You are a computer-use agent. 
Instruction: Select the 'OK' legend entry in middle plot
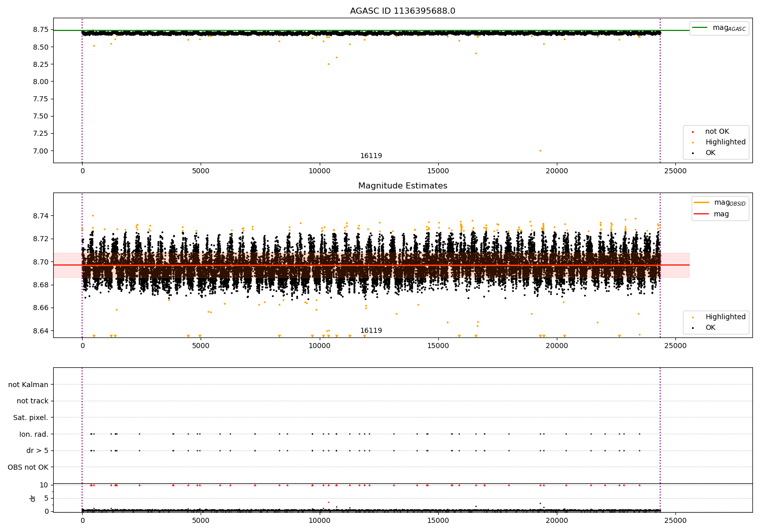pyautogui.click(x=703, y=328)
